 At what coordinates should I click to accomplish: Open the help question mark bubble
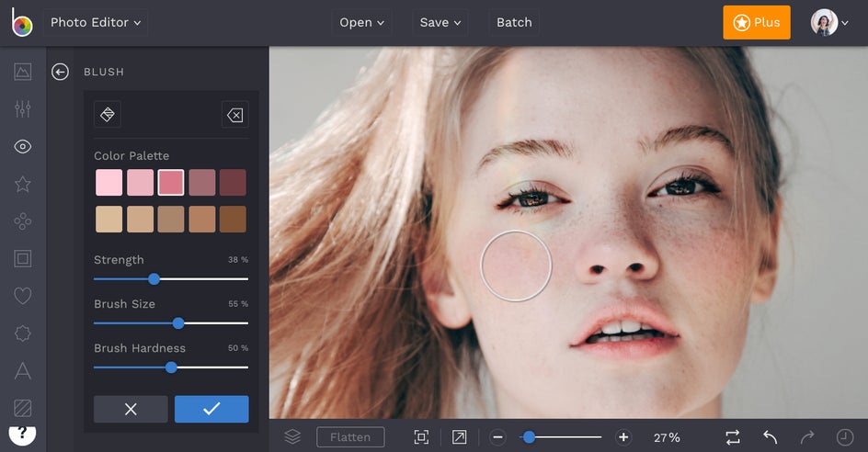pyautogui.click(x=22, y=434)
